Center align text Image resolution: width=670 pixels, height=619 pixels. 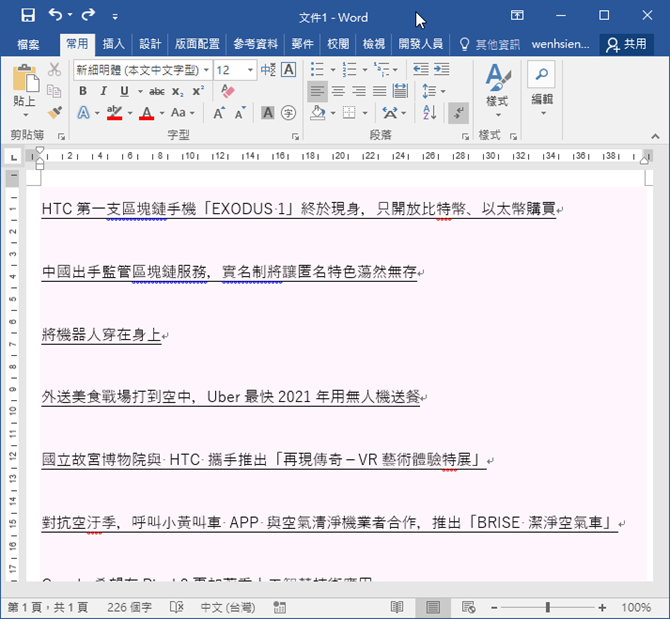pos(338,91)
